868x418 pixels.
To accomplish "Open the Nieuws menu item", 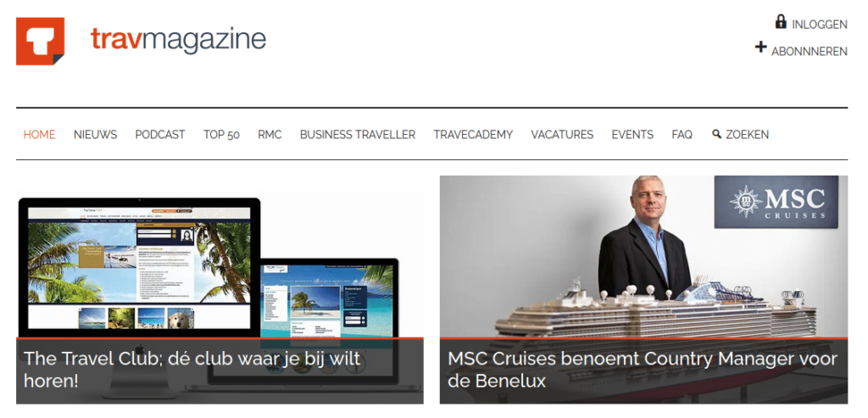I will tap(95, 135).
